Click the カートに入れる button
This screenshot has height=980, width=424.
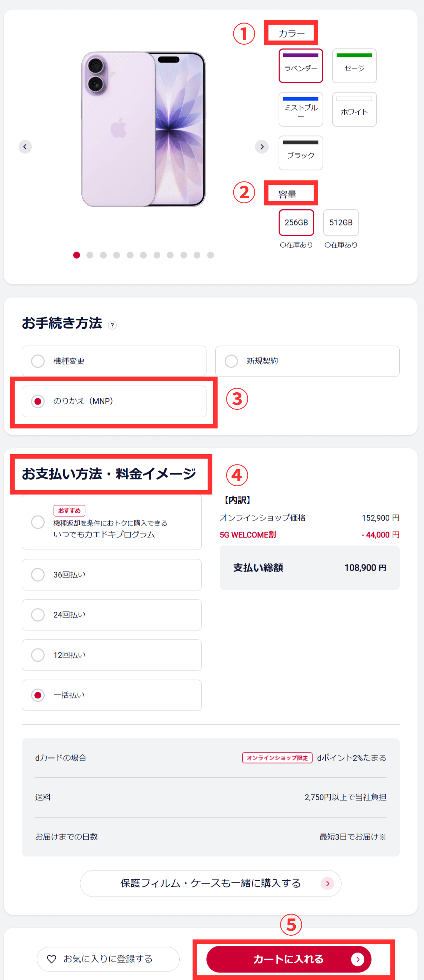[288, 959]
